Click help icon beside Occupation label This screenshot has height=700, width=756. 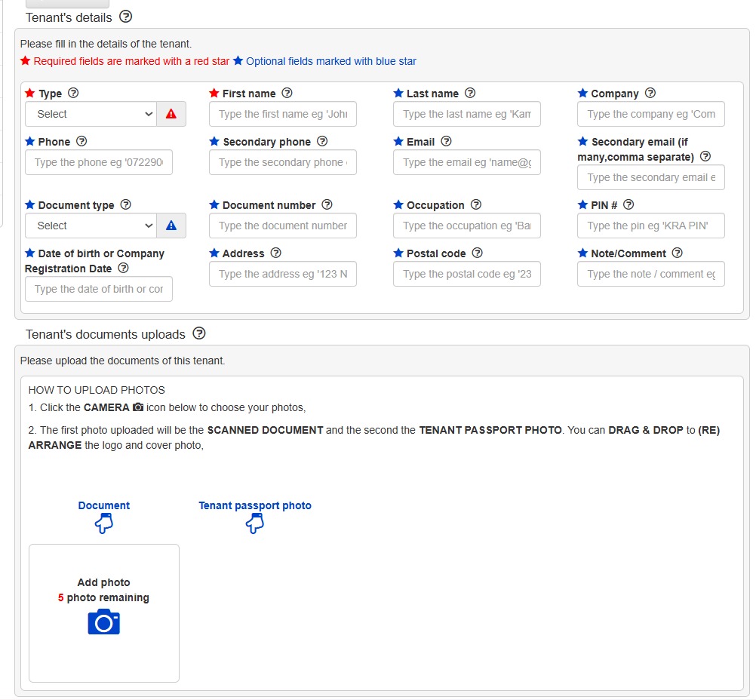coord(475,204)
